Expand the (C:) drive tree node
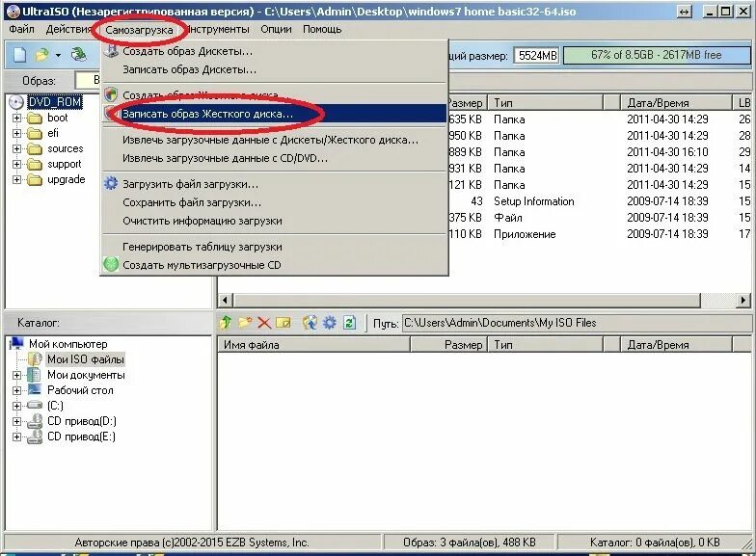756x556 pixels. point(17,405)
